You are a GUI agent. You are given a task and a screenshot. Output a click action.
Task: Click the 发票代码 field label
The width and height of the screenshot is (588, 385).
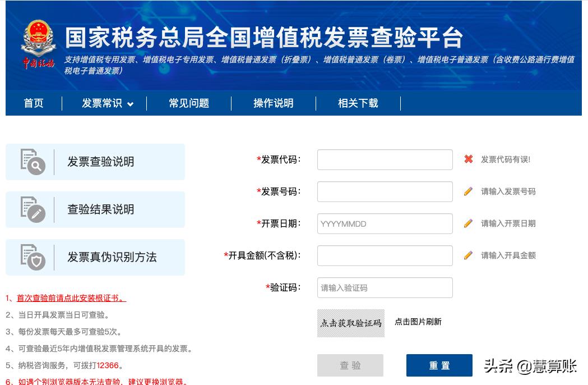[279, 159]
